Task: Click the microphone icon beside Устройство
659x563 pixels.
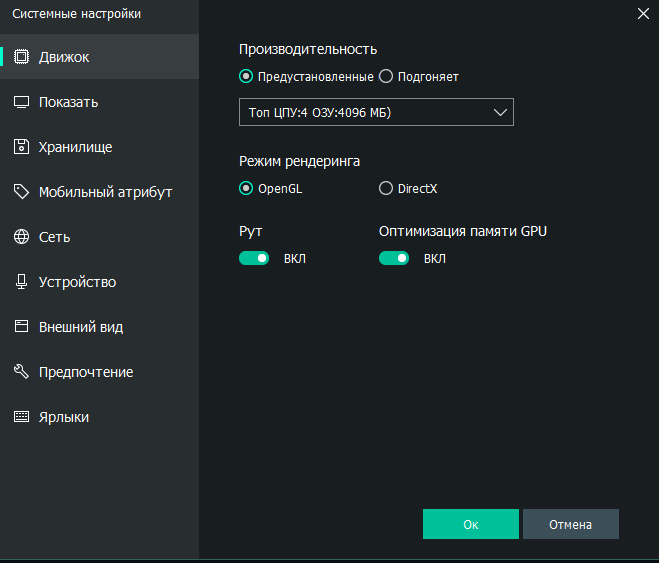Action: [21, 282]
